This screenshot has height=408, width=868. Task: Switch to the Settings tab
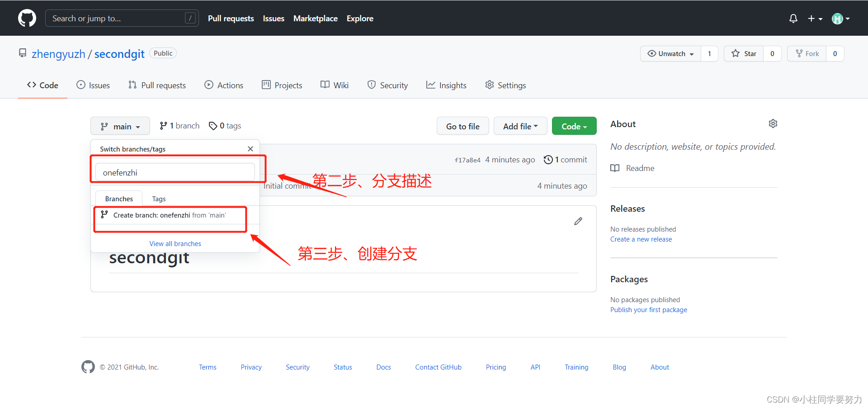coord(505,85)
